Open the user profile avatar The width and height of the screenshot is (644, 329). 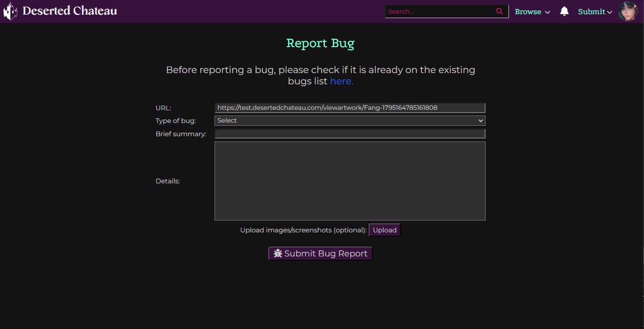(x=627, y=11)
